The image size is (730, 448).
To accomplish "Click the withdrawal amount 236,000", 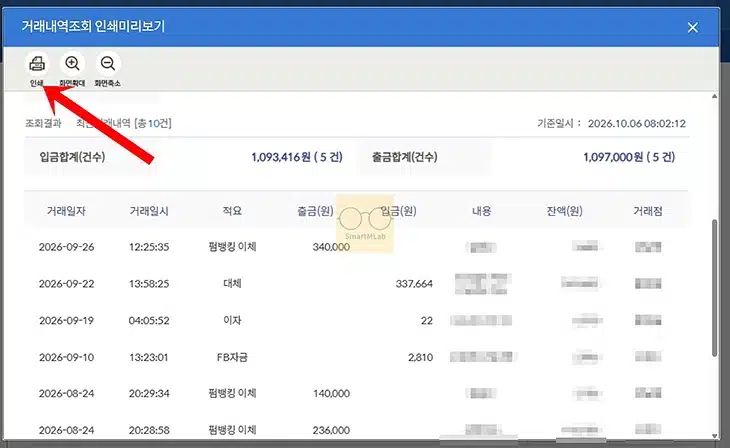I will pyautogui.click(x=331, y=430).
